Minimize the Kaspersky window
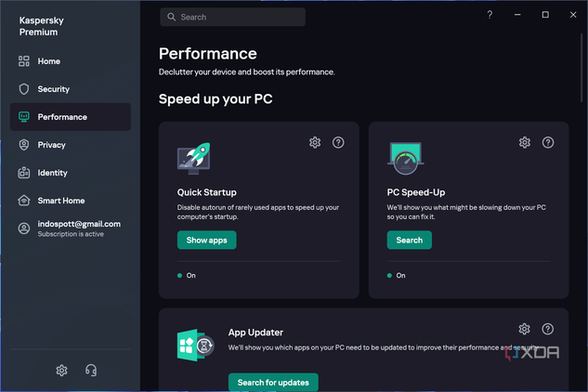 (x=517, y=15)
